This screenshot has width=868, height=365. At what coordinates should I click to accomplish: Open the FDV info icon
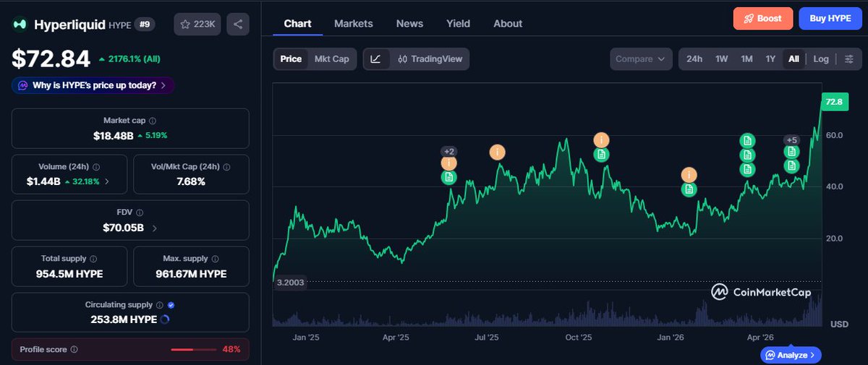[x=140, y=213]
